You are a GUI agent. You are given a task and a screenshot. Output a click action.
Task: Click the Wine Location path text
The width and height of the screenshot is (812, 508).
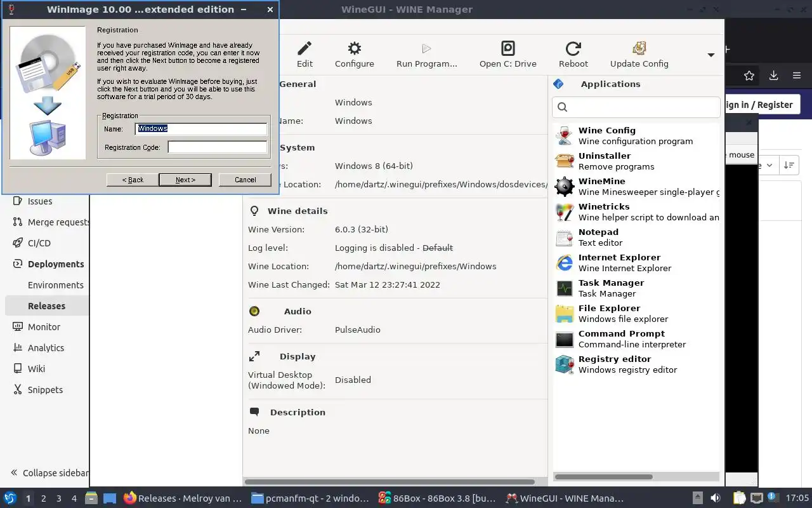pos(416,266)
